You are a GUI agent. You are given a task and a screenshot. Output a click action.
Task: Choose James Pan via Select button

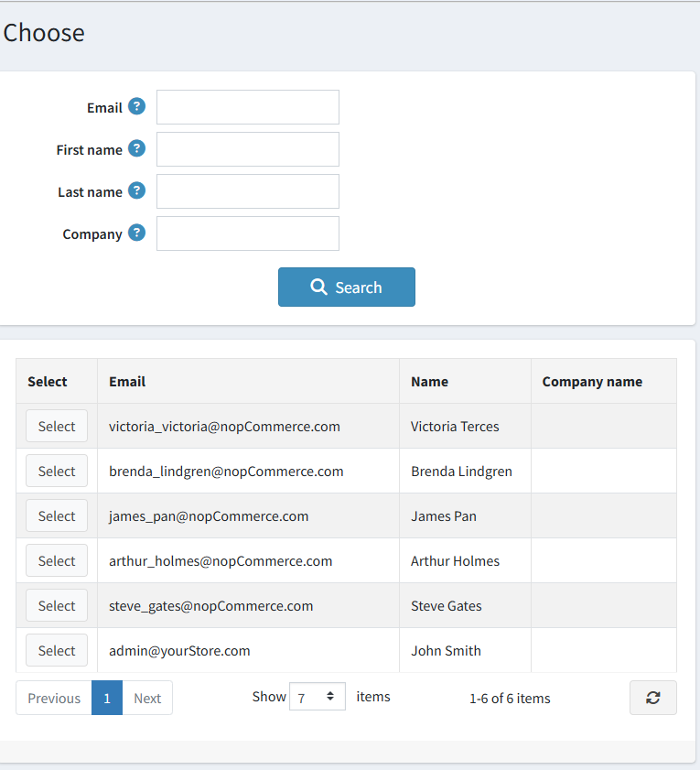[57, 516]
